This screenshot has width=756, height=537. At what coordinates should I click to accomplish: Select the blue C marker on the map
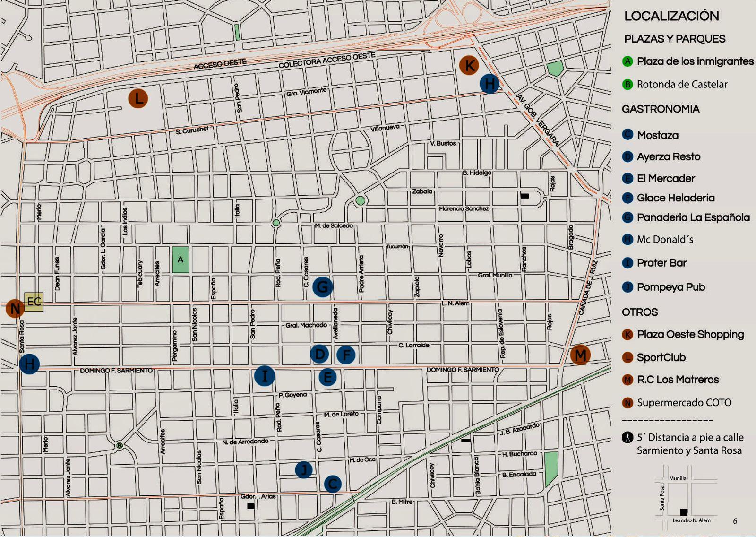tap(333, 484)
